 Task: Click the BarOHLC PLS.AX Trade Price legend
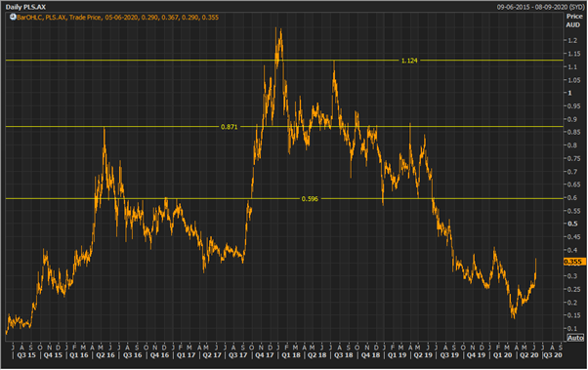[117, 18]
